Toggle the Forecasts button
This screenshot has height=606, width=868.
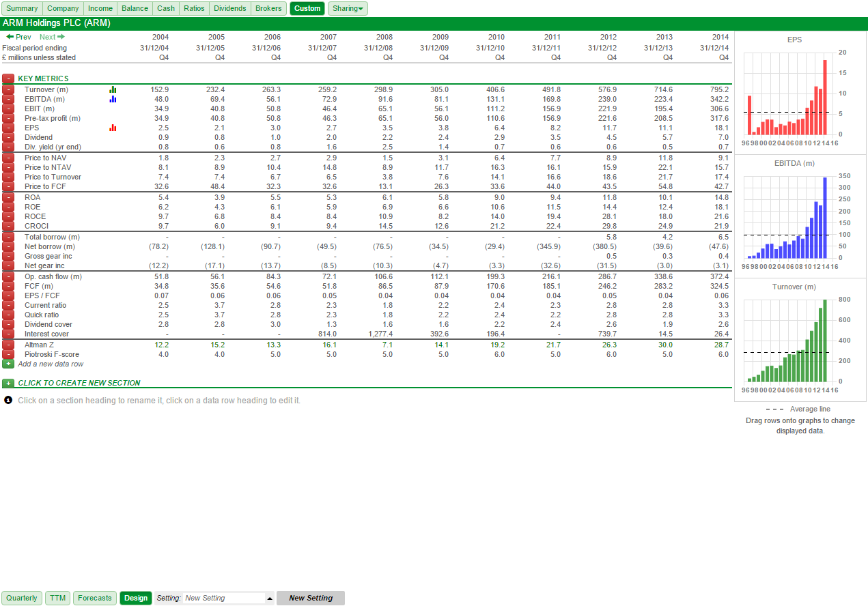(94, 598)
